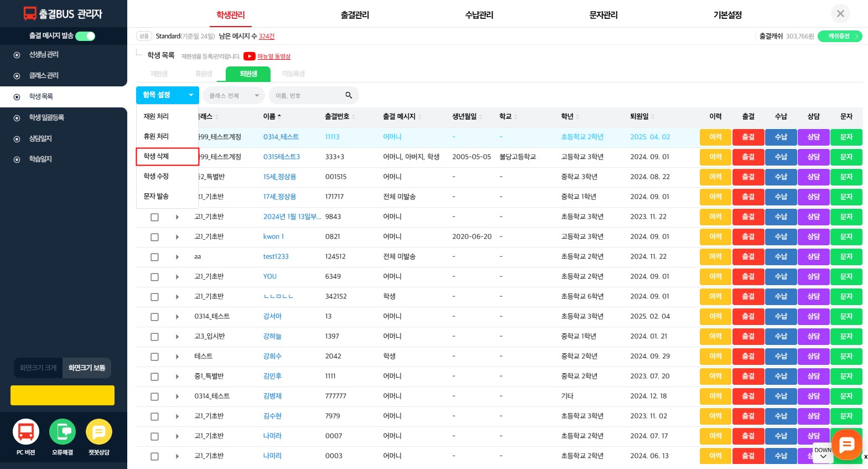Screen dimensions: 868x469
Task: Open the 오류해결 icon
Action: coord(63,432)
